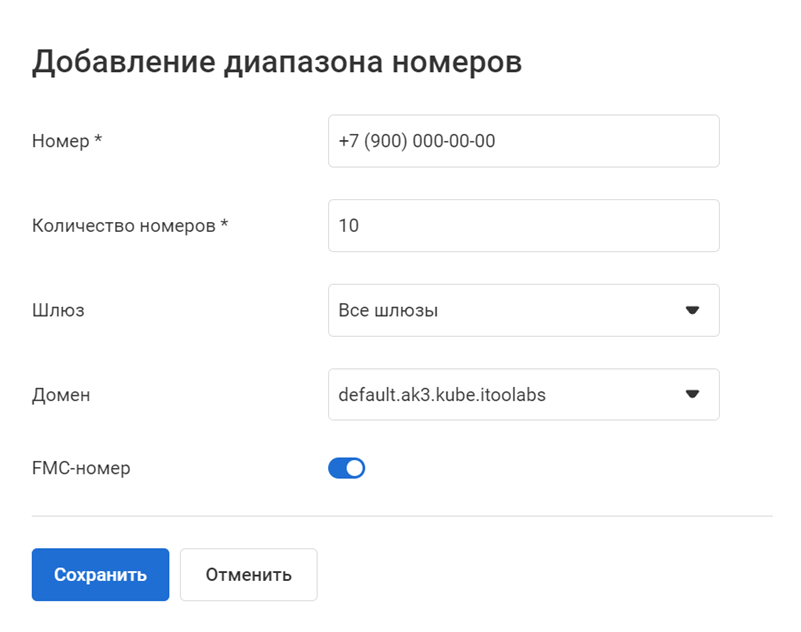The height and width of the screenshot is (632, 801).
Task: Click the 'Домен' label
Action: coord(61,395)
